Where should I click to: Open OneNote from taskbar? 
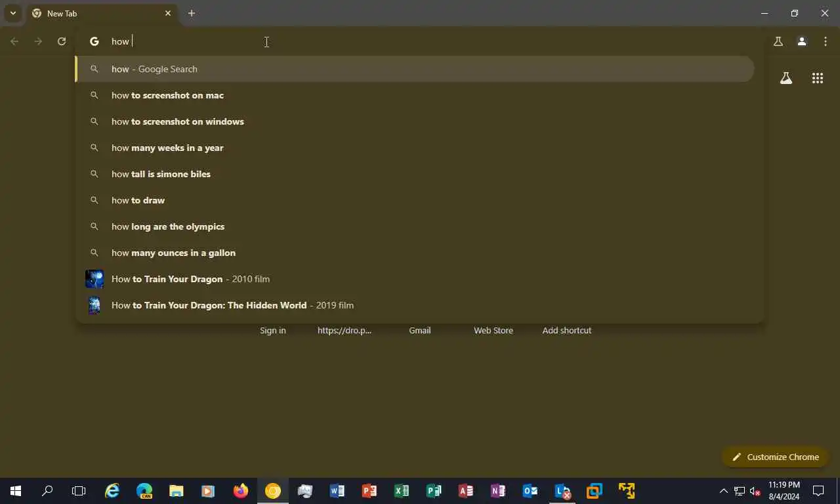(x=498, y=491)
